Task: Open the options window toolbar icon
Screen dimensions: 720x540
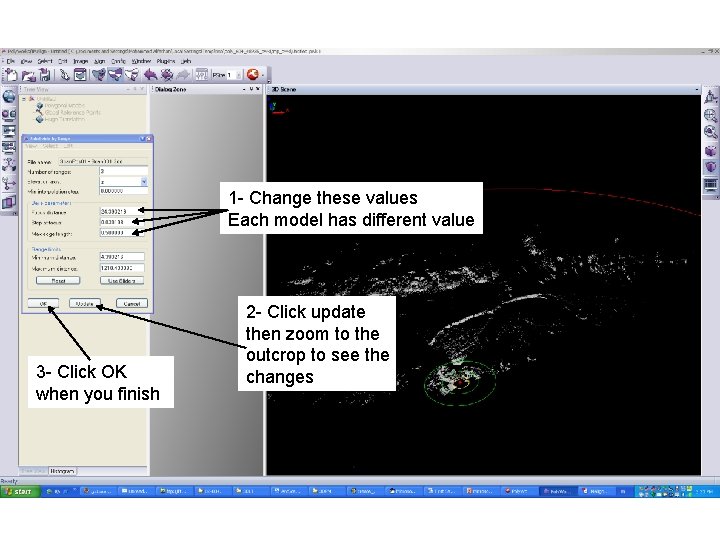Action: 80,74
